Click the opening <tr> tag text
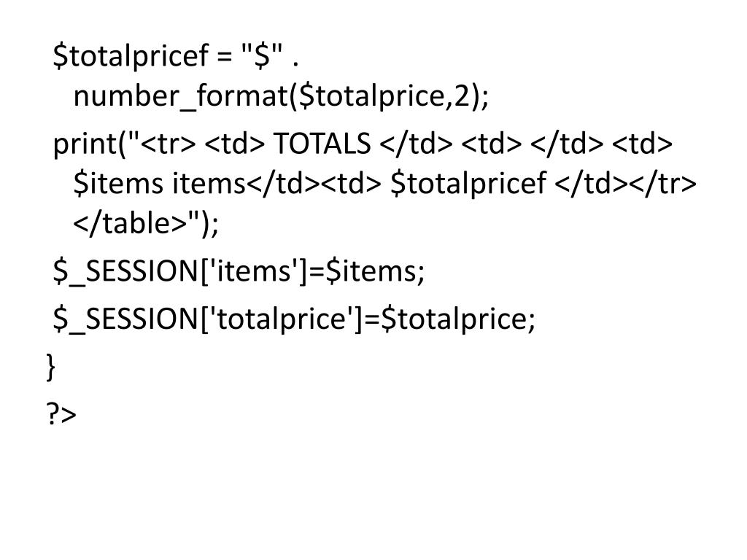Viewport: 747px width, 560px height. point(169,144)
